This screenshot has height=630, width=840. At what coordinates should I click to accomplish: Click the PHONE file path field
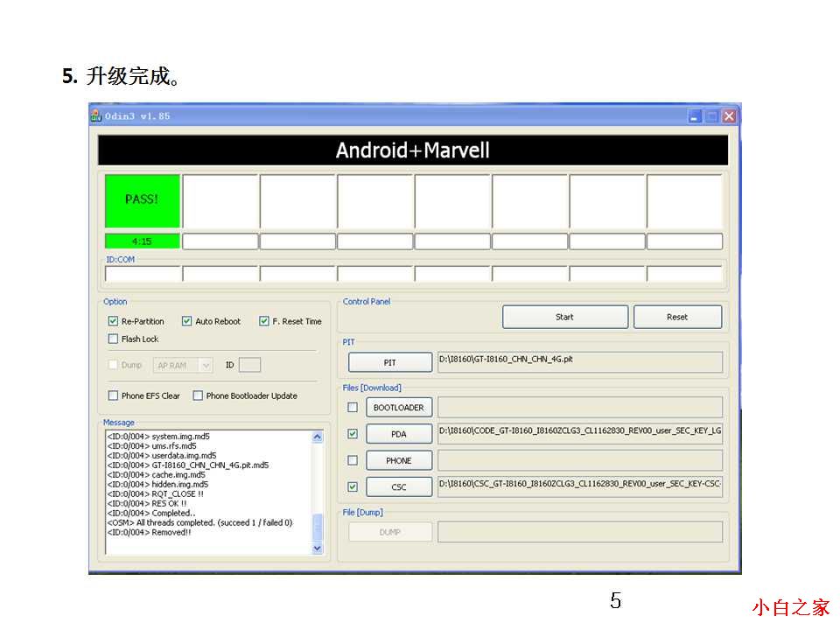pos(580,460)
